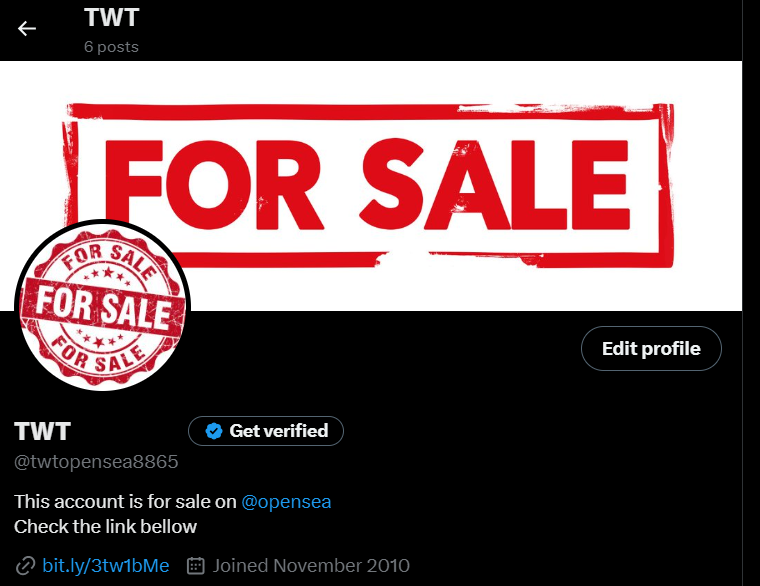
Task: Click the @twtopensea8865 handle text
Action: (96, 461)
